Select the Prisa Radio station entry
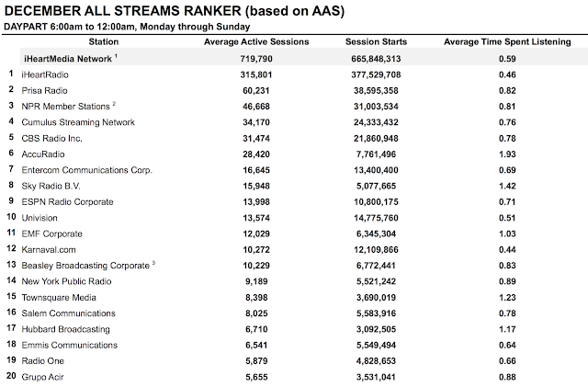588x387 pixels. 44,90
